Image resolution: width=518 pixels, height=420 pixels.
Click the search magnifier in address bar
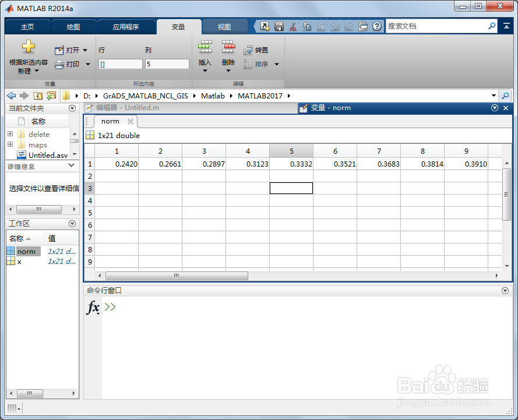click(505, 96)
